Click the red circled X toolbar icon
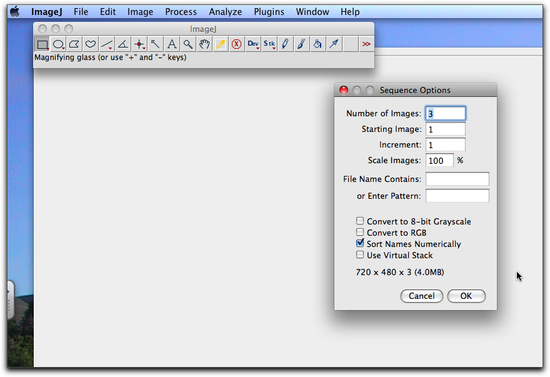550x377 pixels. point(236,44)
